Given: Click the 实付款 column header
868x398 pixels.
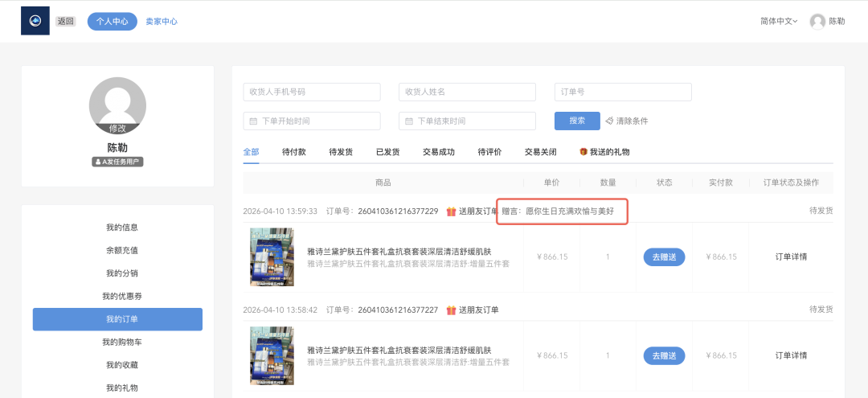Looking at the screenshot, I should point(721,183).
